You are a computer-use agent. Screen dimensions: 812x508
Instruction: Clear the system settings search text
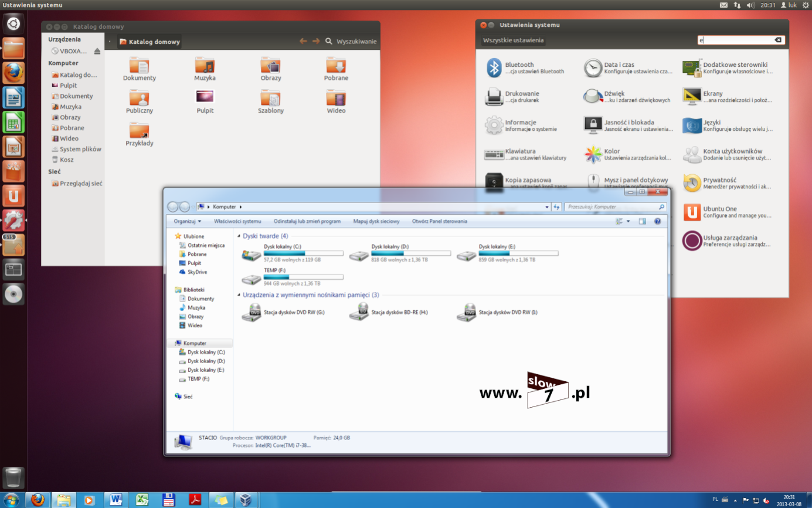pyautogui.click(x=778, y=40)
